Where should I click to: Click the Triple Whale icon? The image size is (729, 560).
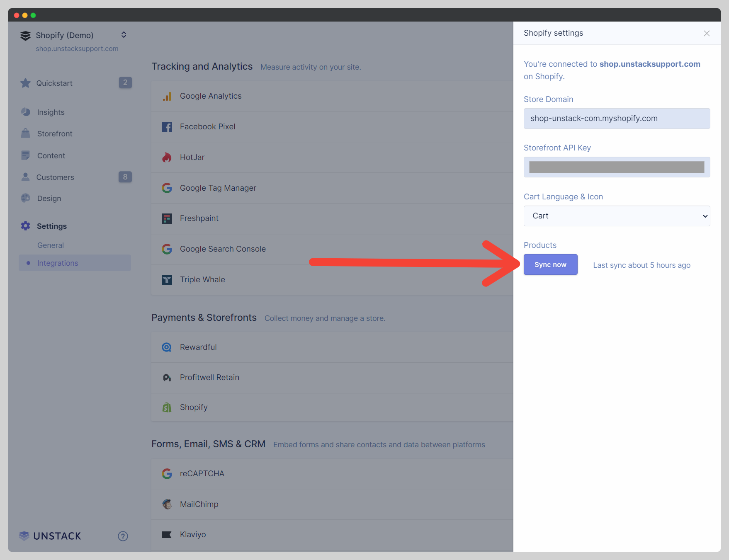(x=167, y=279)
